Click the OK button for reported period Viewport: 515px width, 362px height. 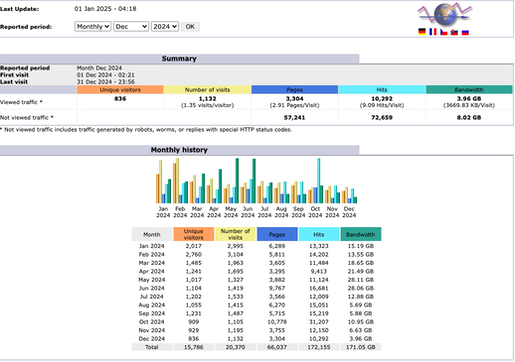pos(190,27)
